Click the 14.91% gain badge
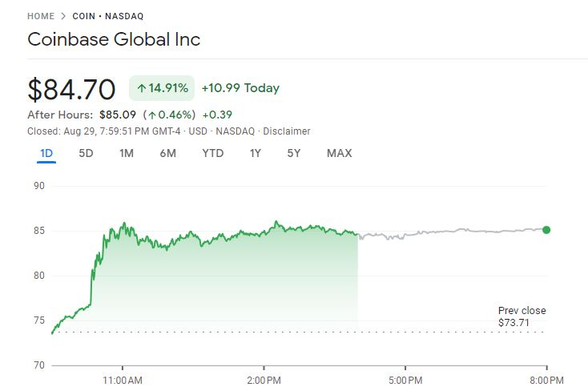This screenshot has height=391, width=588. pos(163,88)
